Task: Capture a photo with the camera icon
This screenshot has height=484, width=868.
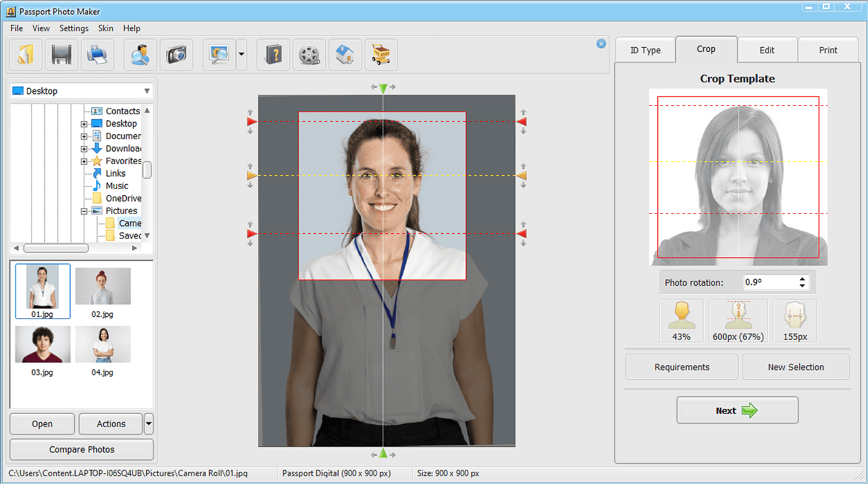Action: tap(176, 54)
